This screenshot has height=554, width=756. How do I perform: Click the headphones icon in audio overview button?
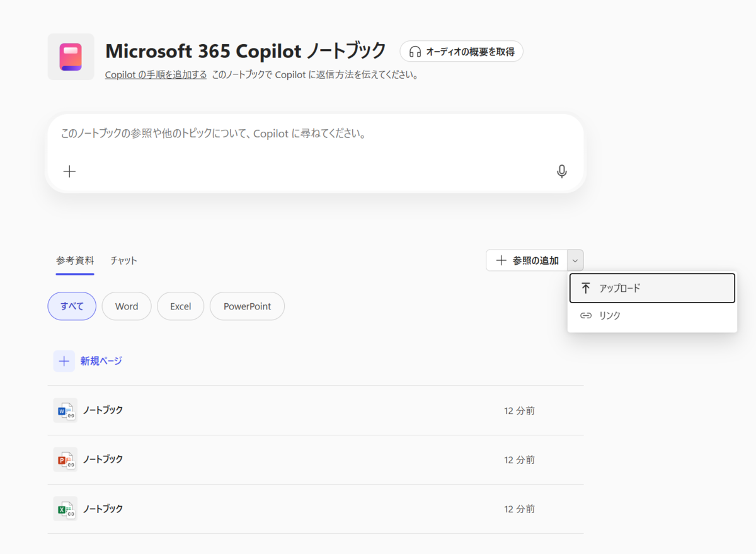point(415,52)
